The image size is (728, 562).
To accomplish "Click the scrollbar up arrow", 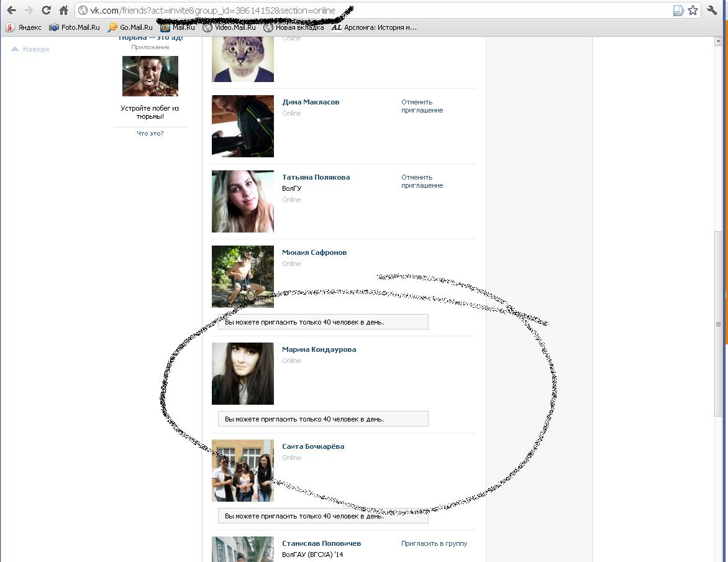I will pos(718,42).
